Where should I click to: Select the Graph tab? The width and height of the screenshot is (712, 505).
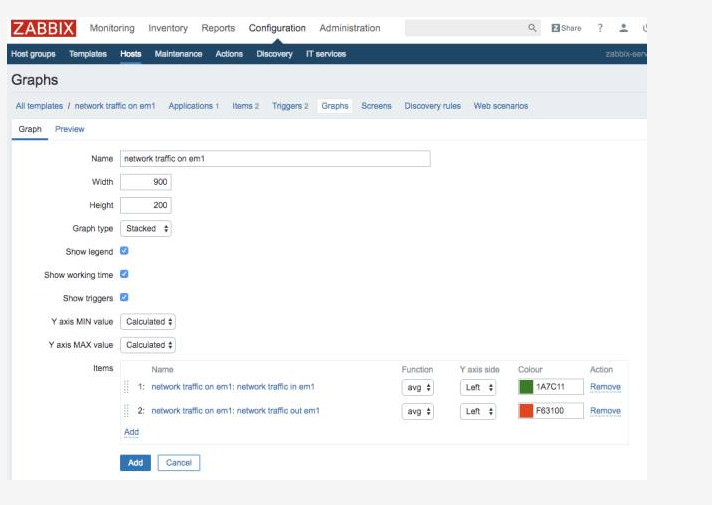[x=30, y=129]
